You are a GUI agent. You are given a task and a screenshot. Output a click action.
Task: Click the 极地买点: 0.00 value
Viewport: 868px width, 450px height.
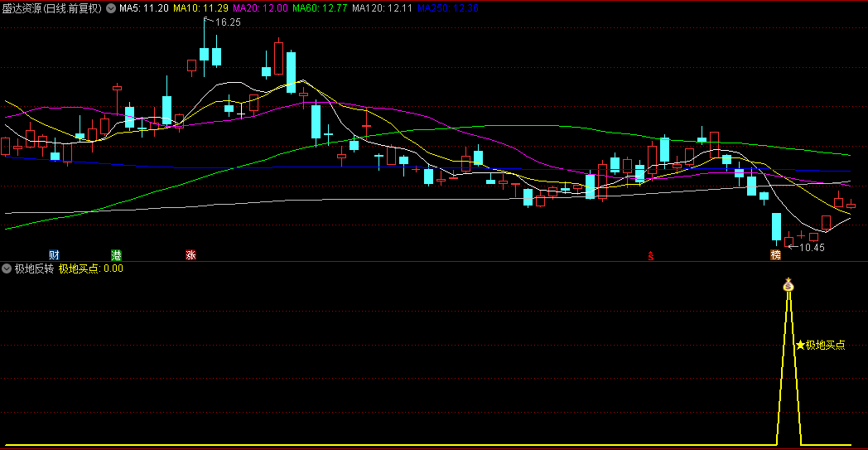pos(91,269)
